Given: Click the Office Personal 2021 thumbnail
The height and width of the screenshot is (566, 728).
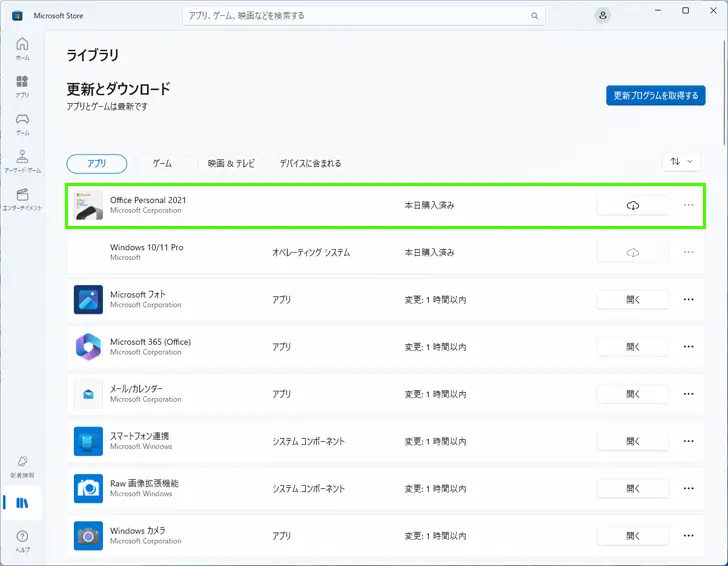Looking at the screenshot, I should click(x=88, y=205).
